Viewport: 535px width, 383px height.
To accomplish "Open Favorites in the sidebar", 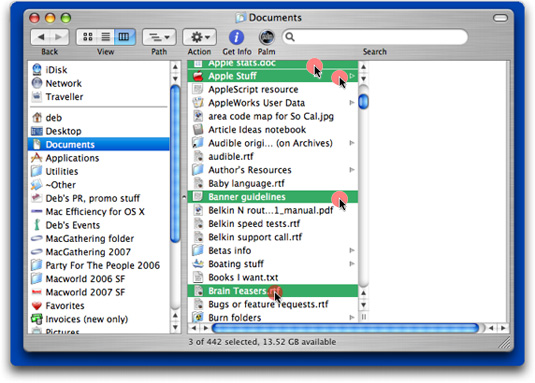I will pos(99,306).
